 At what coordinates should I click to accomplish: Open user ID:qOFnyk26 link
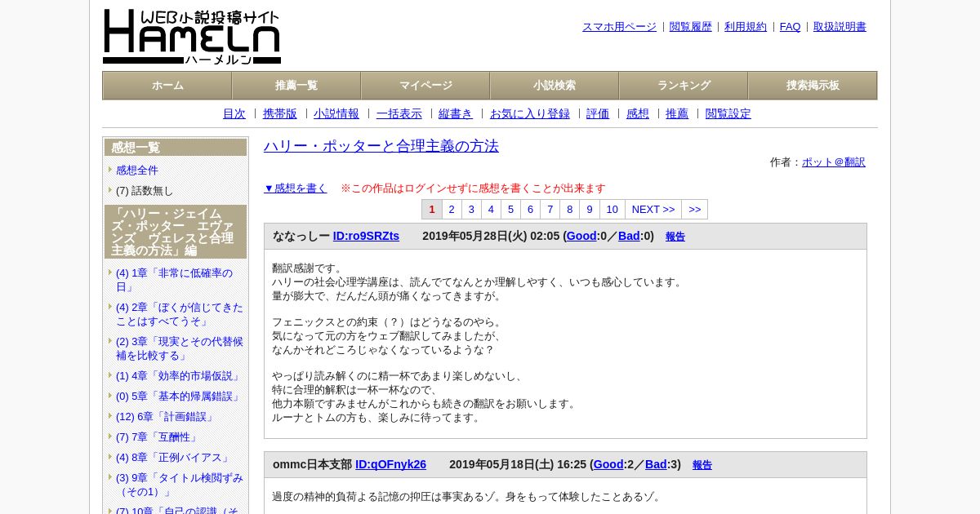[x=390, y=465]
